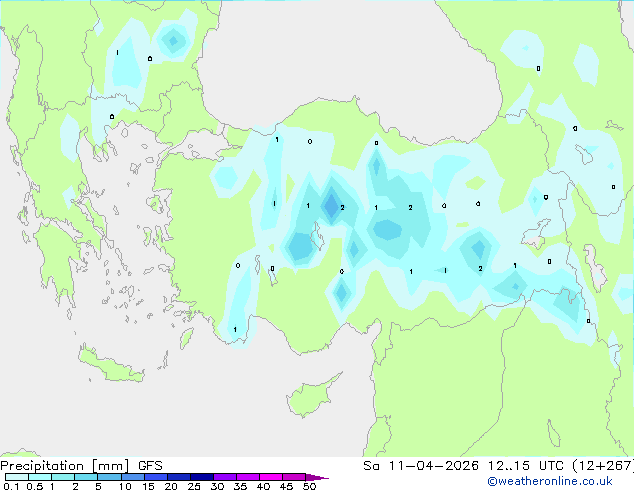
Task: Click the 20–25 mm dark blue swatch
Action: tap(178, 477)
